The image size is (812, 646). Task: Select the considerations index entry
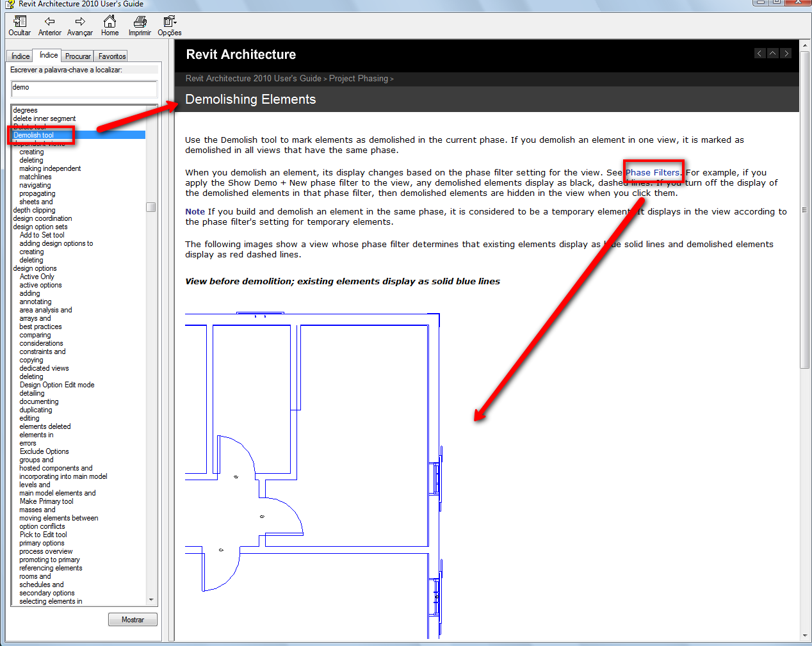pyautogui.click(x=41, y=343)
